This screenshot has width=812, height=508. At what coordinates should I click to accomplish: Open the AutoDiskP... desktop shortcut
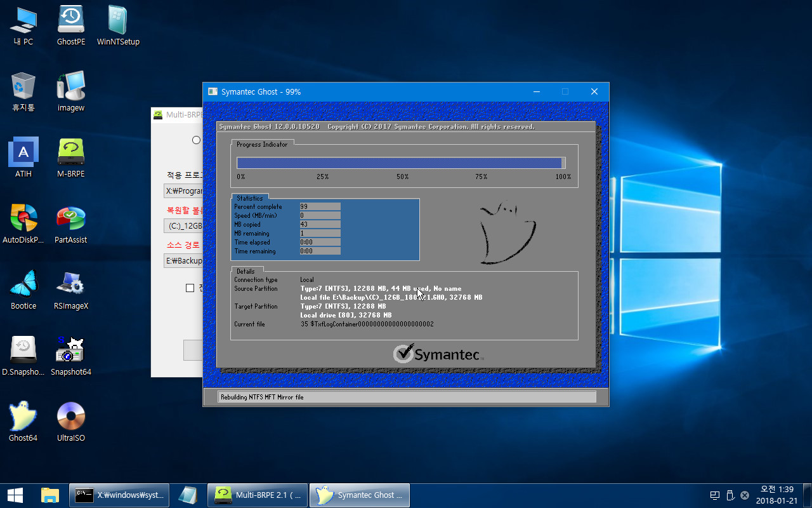tap(23, 224)
